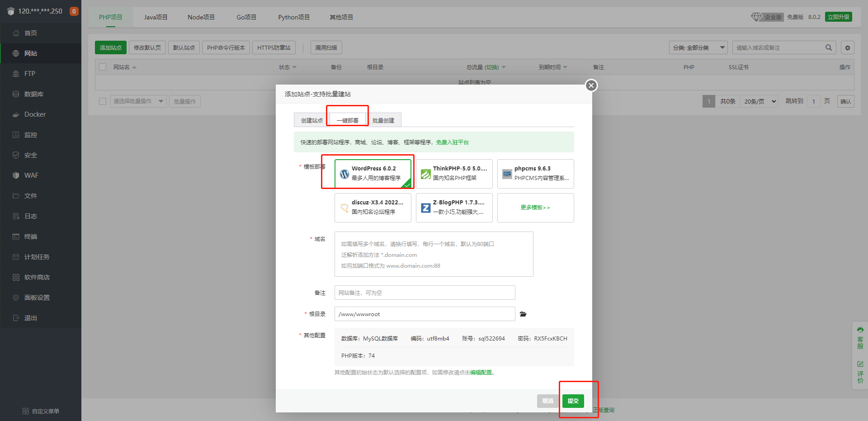This screenshot has width=868, height=421.
Task: Open the 评价 feedback widget
Action: 860,372
